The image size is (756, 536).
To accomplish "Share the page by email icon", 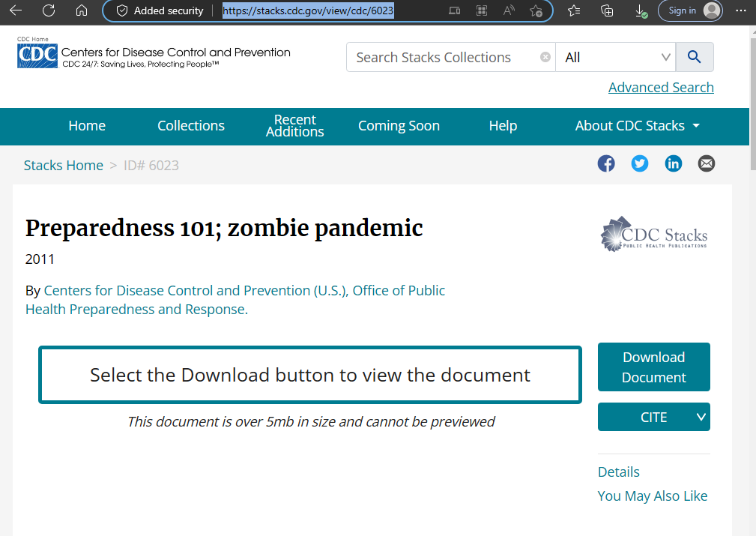I will click(707, 163).
